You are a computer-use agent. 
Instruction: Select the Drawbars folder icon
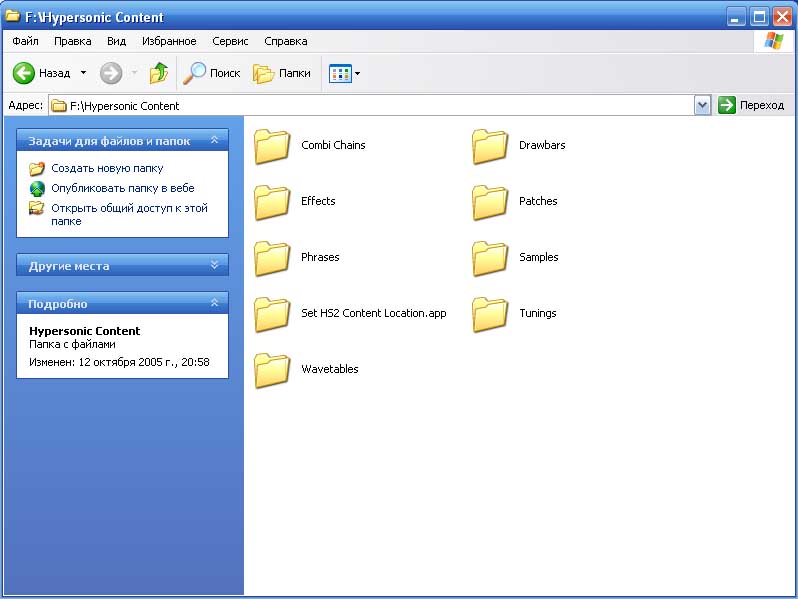(x=490, y=146)
